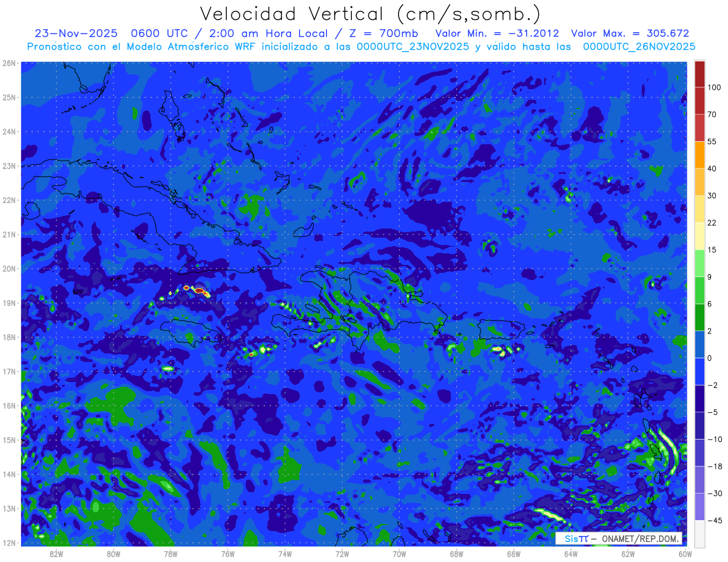Click the valid-until time "0000UTC_26NOV2025"
Viewport: 728px width, 562px height.
point(639,47)
